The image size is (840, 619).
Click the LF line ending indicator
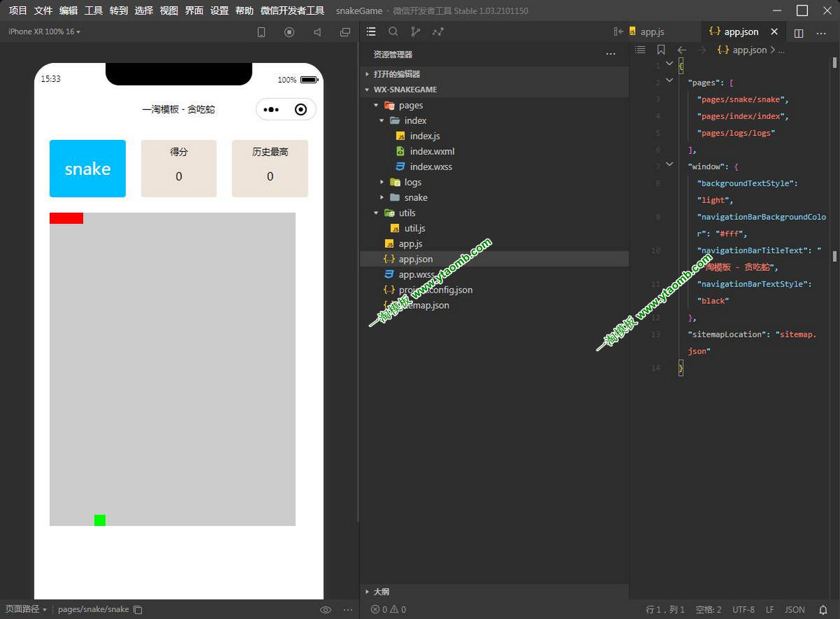click(x=770, y=610)
